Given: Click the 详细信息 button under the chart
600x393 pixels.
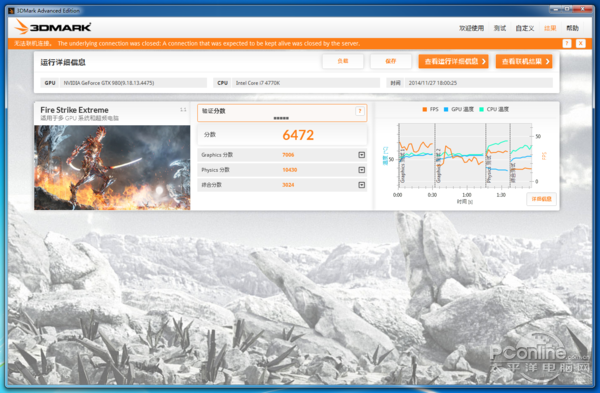Looking at the screenshot, I should click(541, 199).
